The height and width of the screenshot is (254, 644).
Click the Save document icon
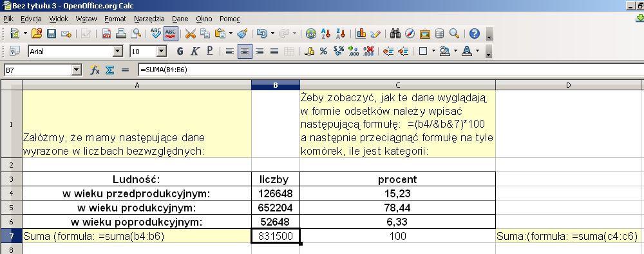[x=52, y=34]
